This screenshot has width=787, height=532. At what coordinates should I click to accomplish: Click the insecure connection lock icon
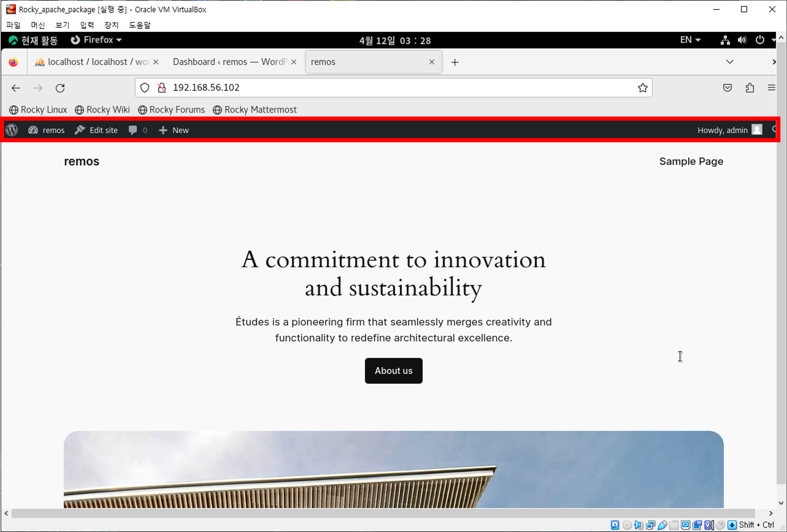tap(162, 88)
